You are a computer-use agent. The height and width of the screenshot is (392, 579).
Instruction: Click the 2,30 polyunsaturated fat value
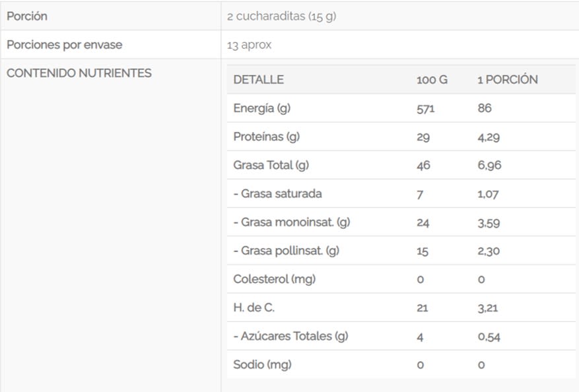tap(489, 251)
